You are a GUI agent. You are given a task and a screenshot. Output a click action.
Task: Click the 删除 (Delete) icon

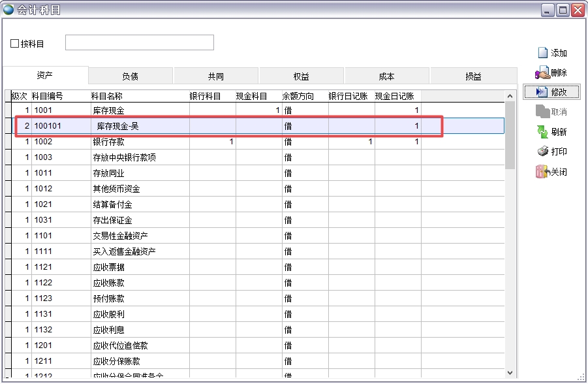[542, 73]
